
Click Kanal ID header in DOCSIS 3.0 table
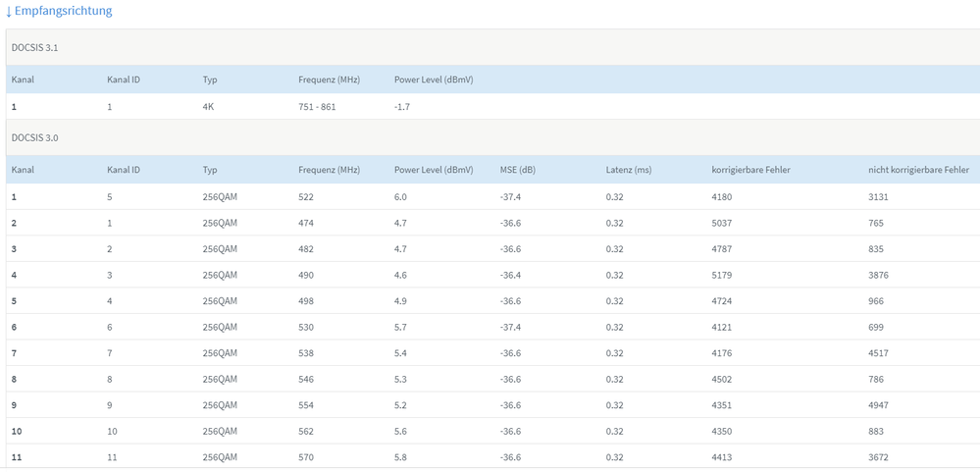[124, 170]
